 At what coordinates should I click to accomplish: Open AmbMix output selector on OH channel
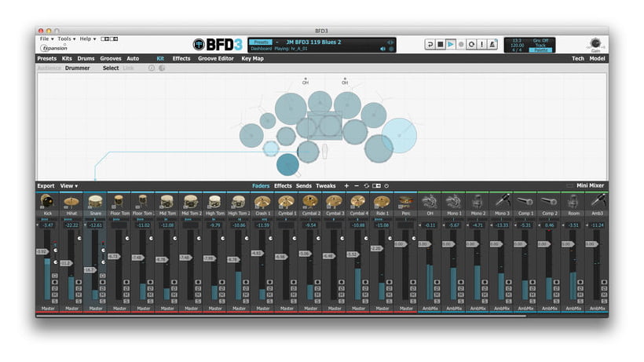click(x=430, y=309)
